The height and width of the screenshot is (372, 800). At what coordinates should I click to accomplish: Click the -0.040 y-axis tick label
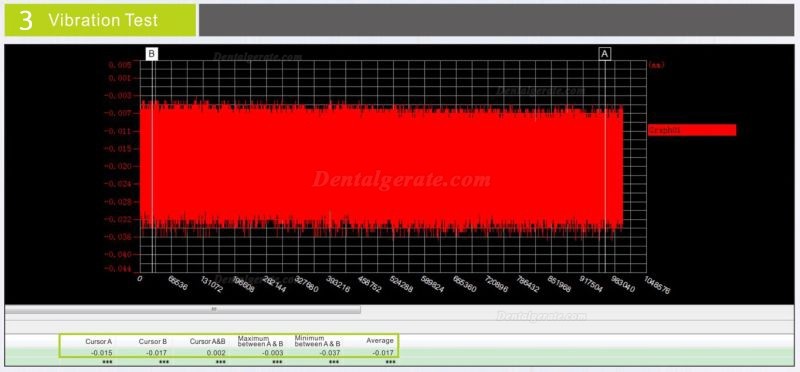click(117, 254)
